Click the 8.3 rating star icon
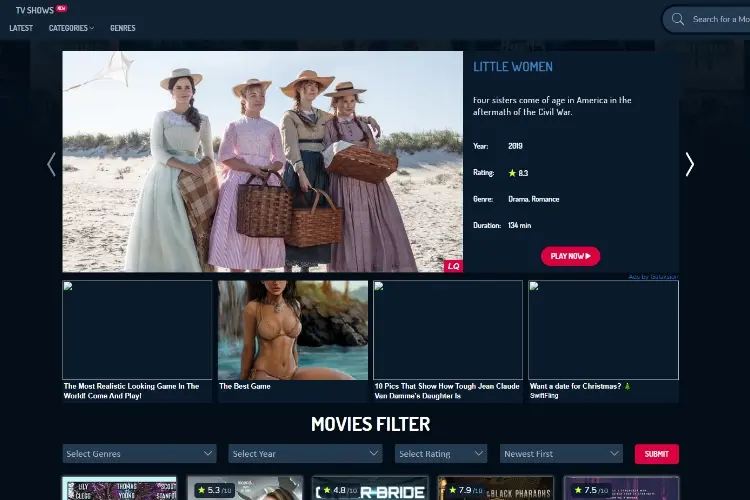Viewport: 750px width, 500px height. (x=512, y=173)
